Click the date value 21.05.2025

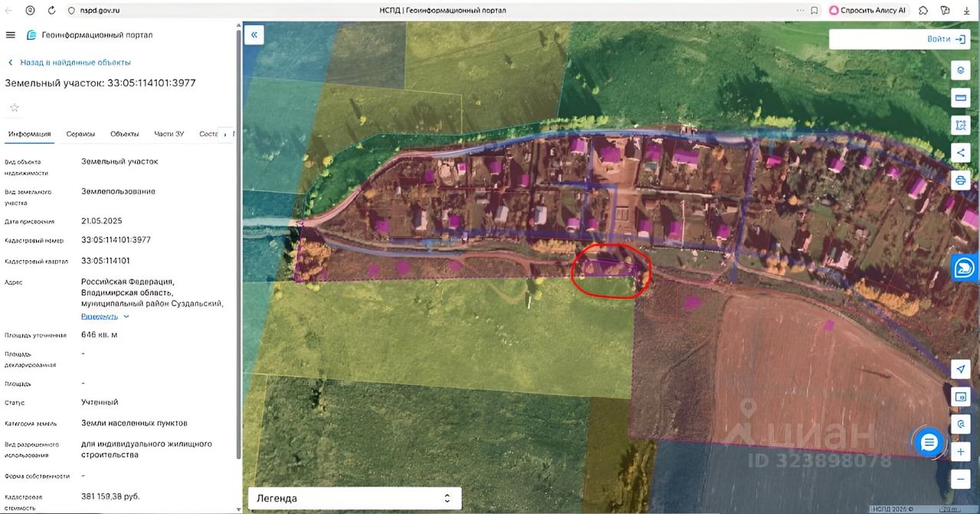[102, 220]
